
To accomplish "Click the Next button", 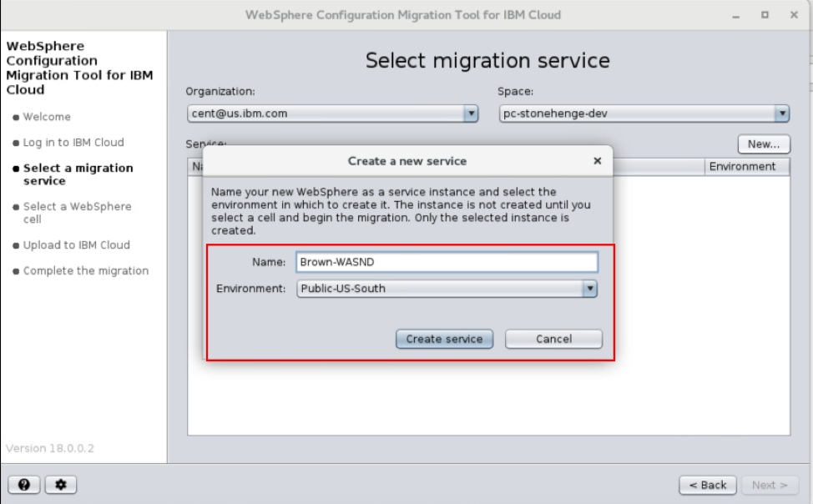I will 769,485.
